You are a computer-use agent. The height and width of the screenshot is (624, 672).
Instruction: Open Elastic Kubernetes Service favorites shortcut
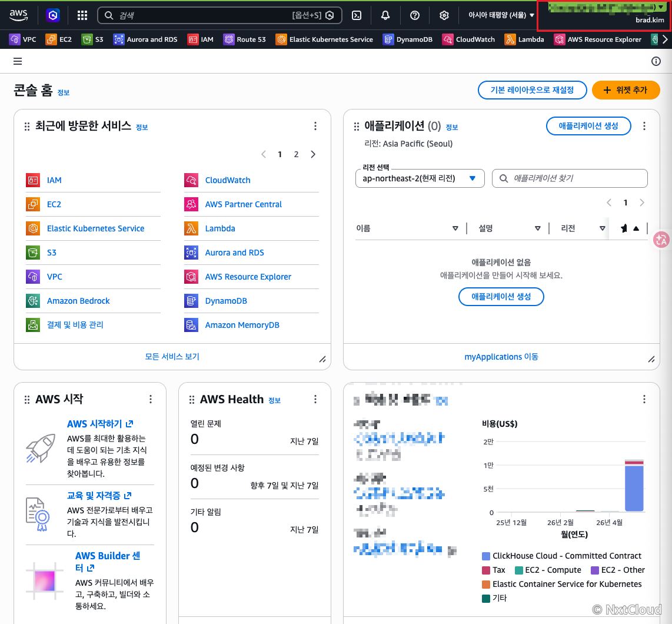pyautogui.click(x=324, y=39)
